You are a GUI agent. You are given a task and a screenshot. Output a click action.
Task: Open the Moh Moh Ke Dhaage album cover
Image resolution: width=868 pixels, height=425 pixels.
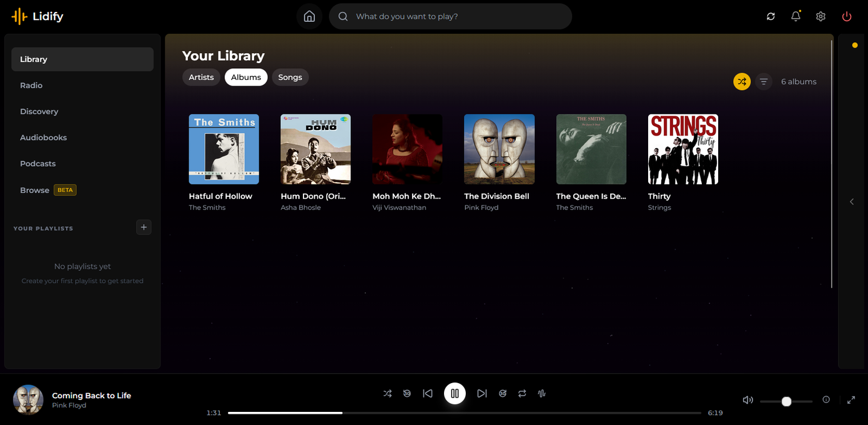click(x=408, y=149)
